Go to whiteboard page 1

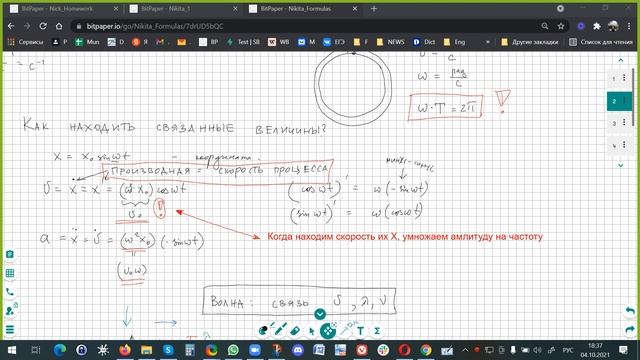tap(613, 78)
